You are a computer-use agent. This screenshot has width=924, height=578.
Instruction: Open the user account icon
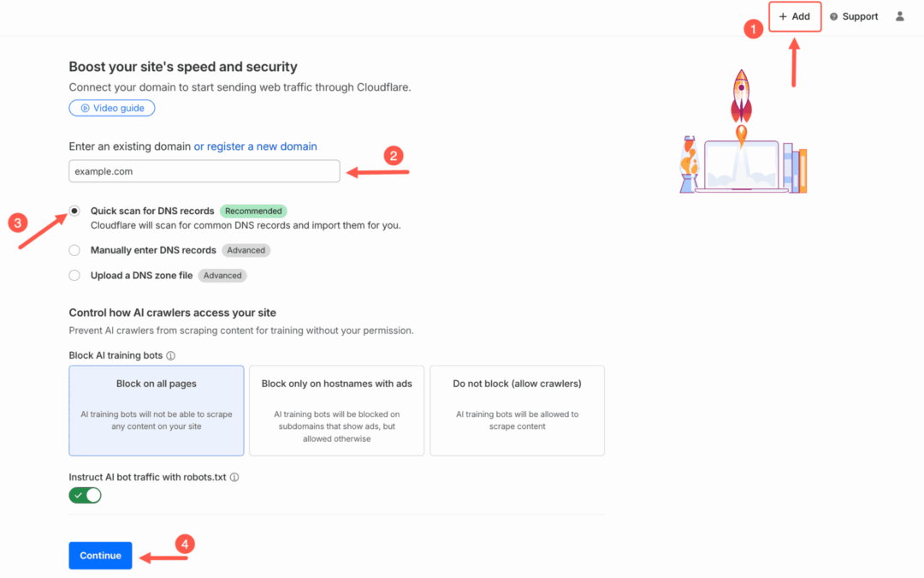tap(899, 16)
